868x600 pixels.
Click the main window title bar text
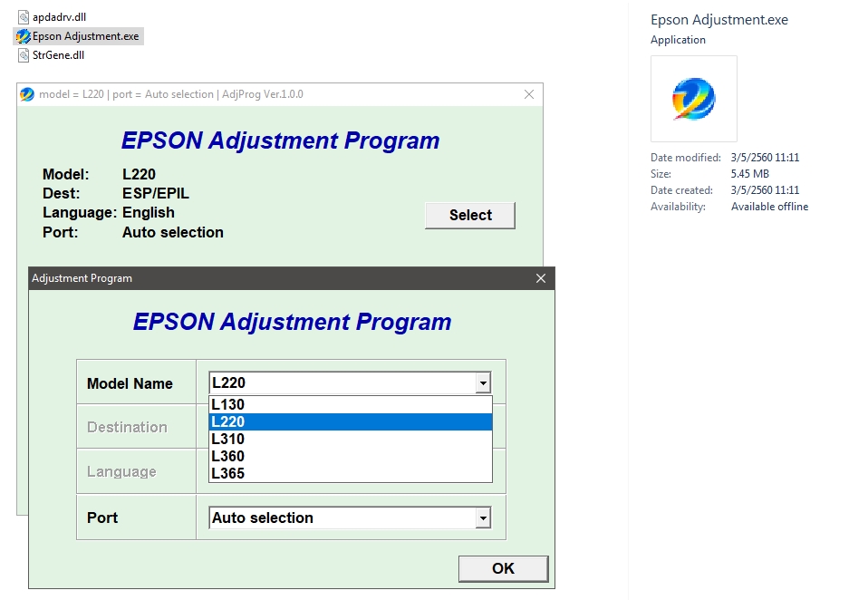[171, 94]
